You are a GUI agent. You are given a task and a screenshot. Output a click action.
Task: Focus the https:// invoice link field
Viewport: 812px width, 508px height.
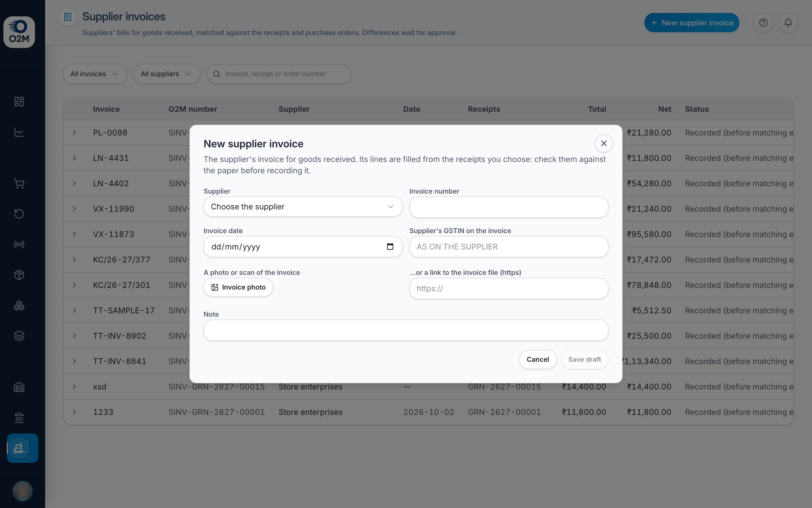pyautogui.click(x=508, y=289)
